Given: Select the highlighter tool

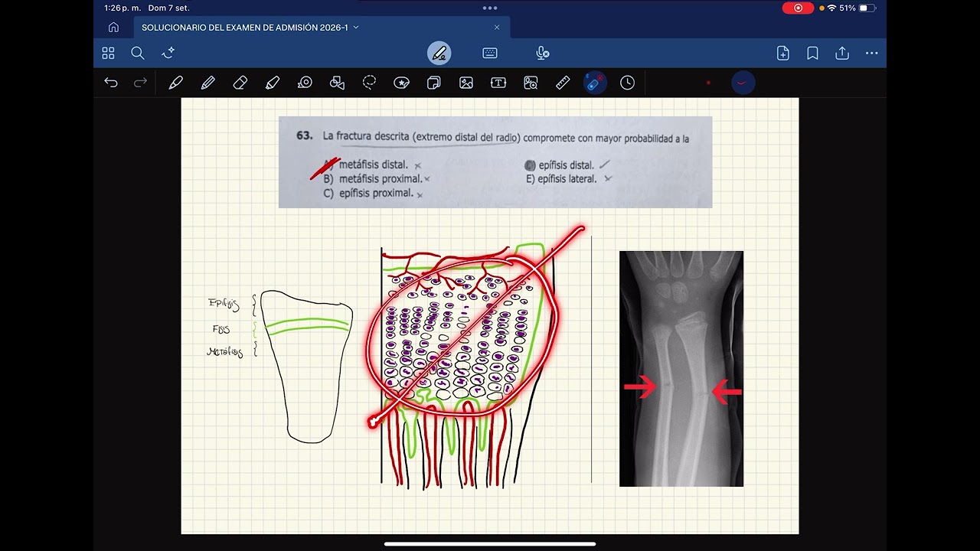Looking at the screenshot, I should tap(273, 83).
